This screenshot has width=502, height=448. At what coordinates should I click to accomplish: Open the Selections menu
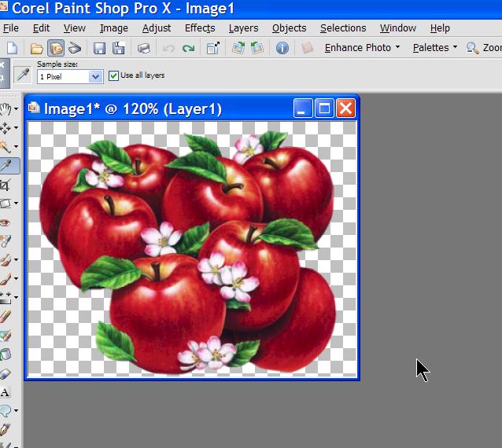tap(342, 28)
